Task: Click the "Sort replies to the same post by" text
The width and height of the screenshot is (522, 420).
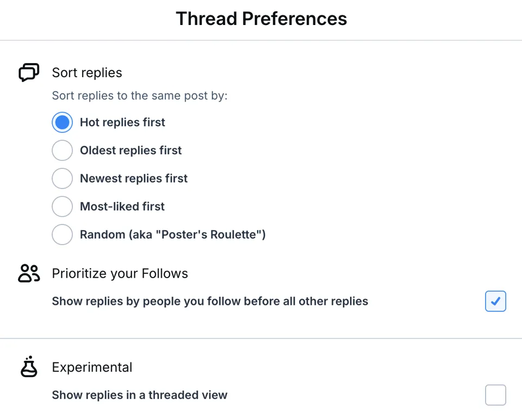Action: (x=140, y=96)
